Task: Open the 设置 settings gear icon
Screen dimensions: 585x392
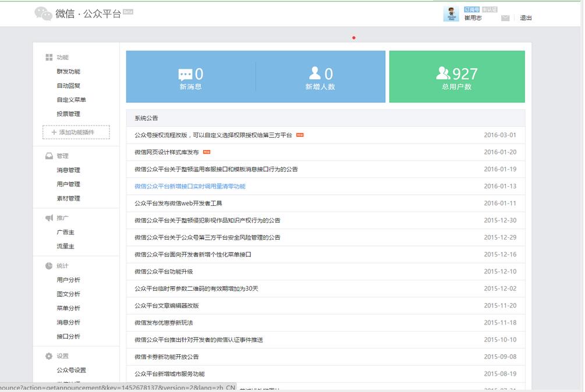Action: click(x=48, y=356)
